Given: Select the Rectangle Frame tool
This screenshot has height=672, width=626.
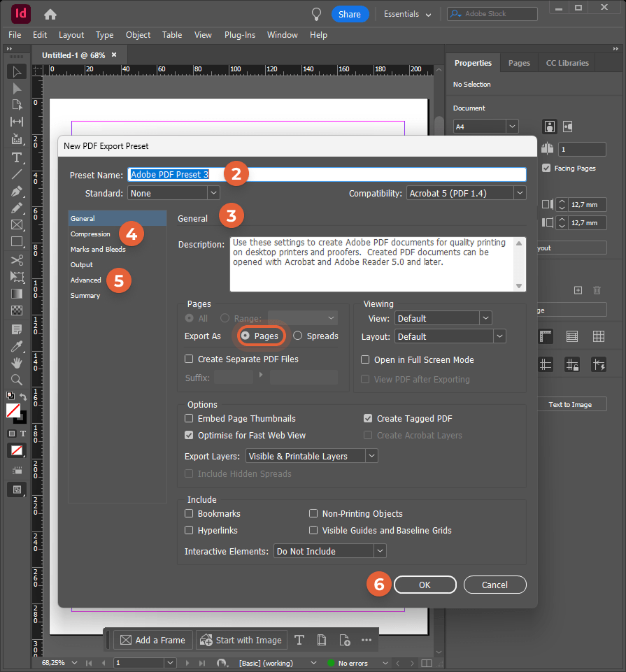Looking at the screenshot, I should tap(17, 224).
